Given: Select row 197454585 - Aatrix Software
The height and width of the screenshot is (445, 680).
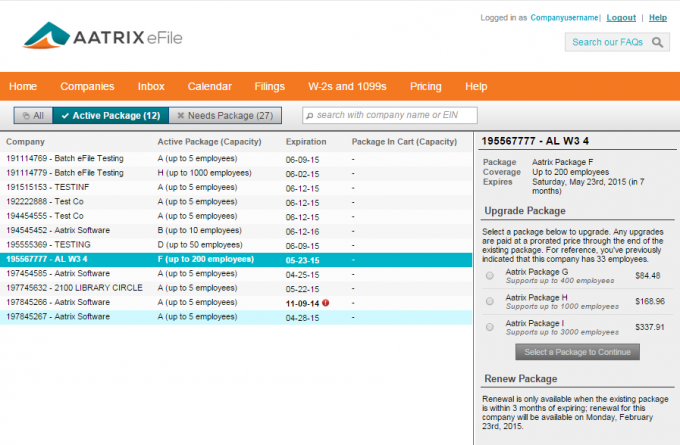Looking at the screenshot, I should (236, 274).
